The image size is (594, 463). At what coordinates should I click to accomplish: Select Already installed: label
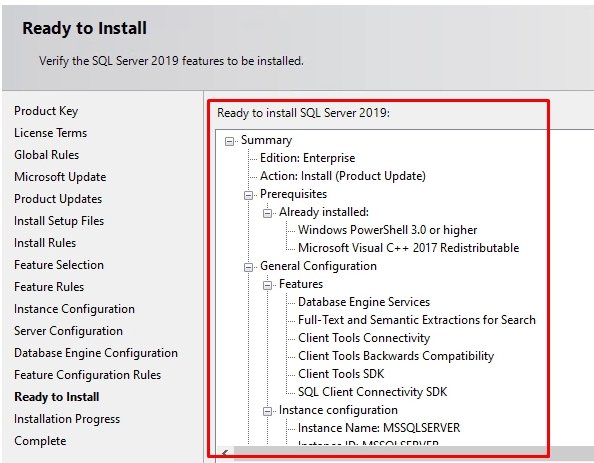coord(324,212)
